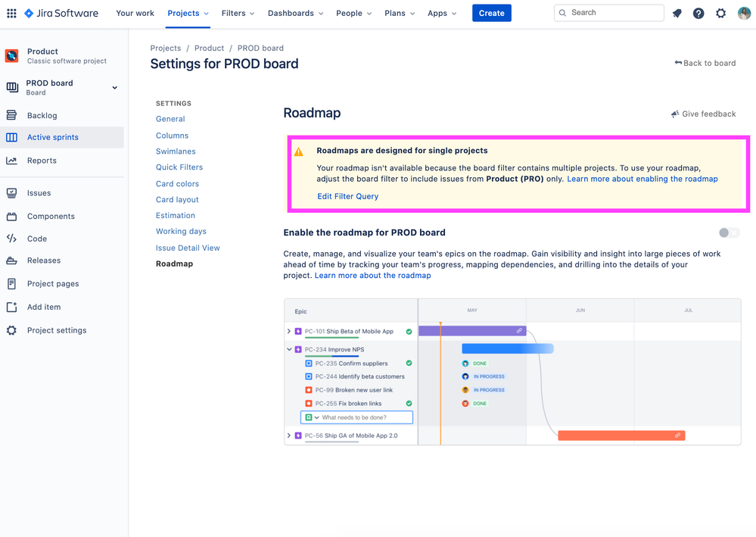This screenshot has height=537, width=756.
Task: Open the People dropdown menu
Action: [353, 14]
